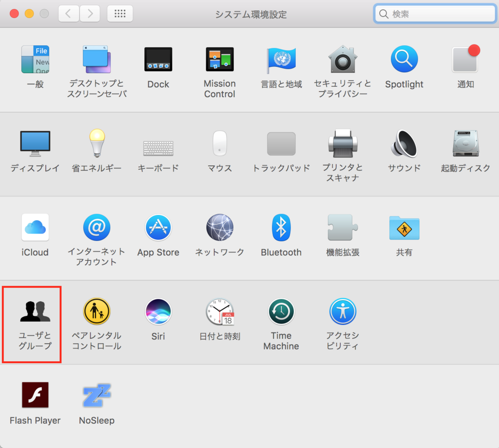Open Siri preferences
The height and width of the screenshot is (448, 499).
[x=158, y=311]
